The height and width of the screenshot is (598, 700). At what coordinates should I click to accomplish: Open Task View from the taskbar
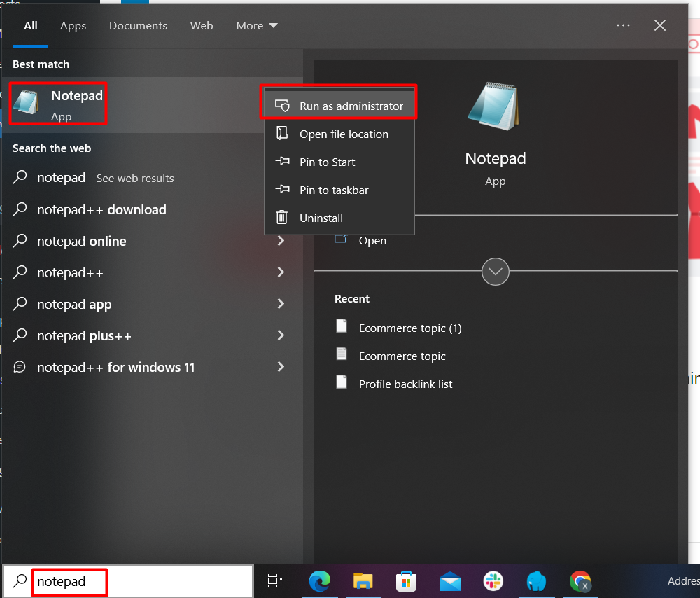[275, 581]
